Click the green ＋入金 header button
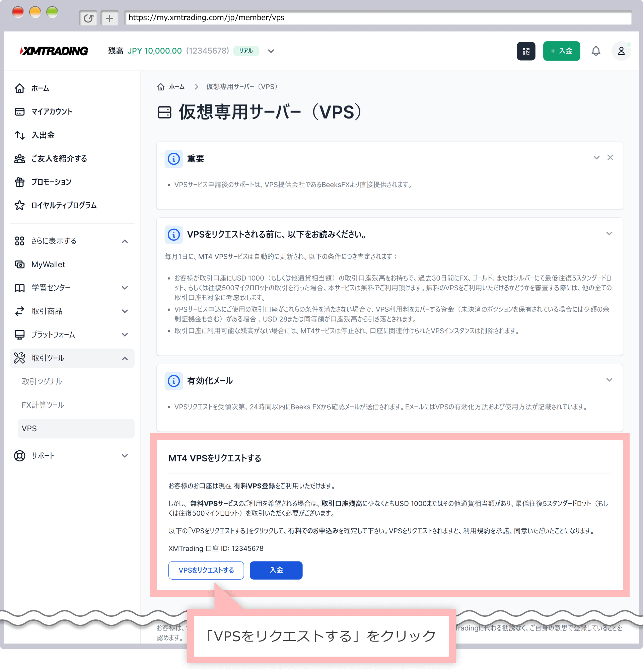Image resolution: width=643 pixels, height=672 pixels. pos(561,51)
